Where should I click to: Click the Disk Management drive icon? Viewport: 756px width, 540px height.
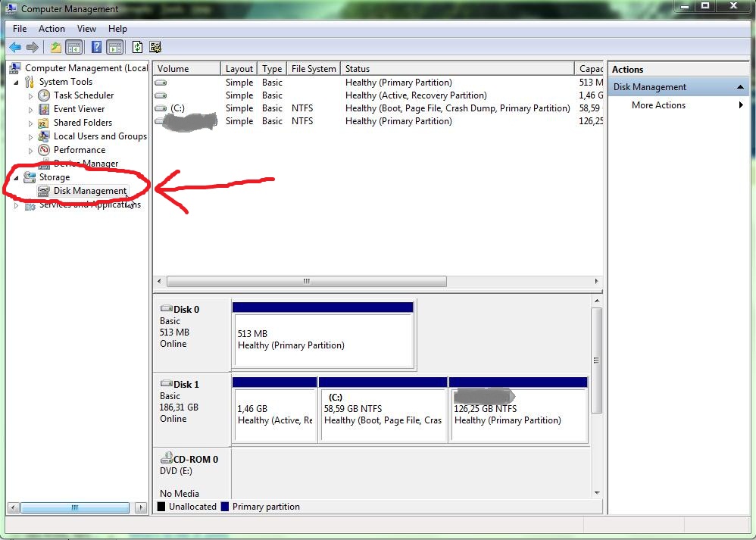point(44,191)
